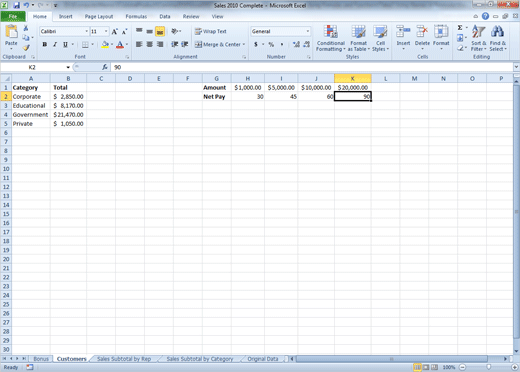Click the horizontal scrollbar thumb
Viewport: 520px width, 372px height.
392,359
